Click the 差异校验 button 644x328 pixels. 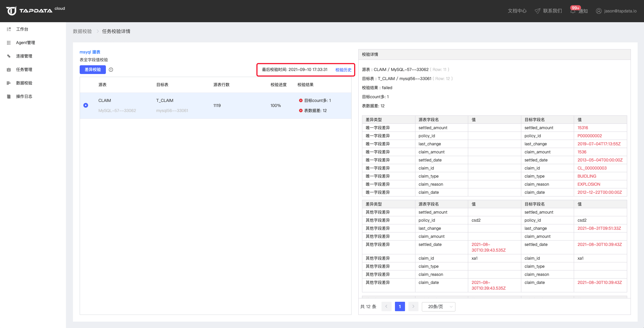(x=92, y=70)
